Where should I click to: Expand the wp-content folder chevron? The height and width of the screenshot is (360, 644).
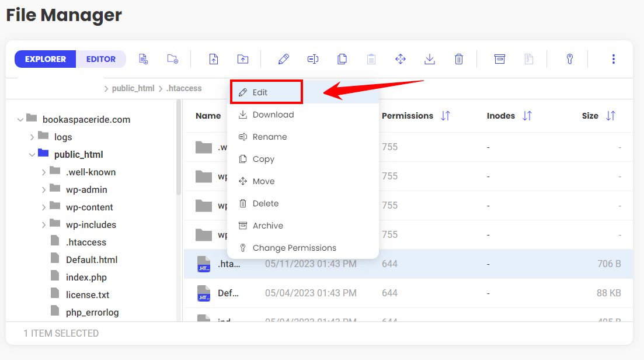(x=44, y=207)
